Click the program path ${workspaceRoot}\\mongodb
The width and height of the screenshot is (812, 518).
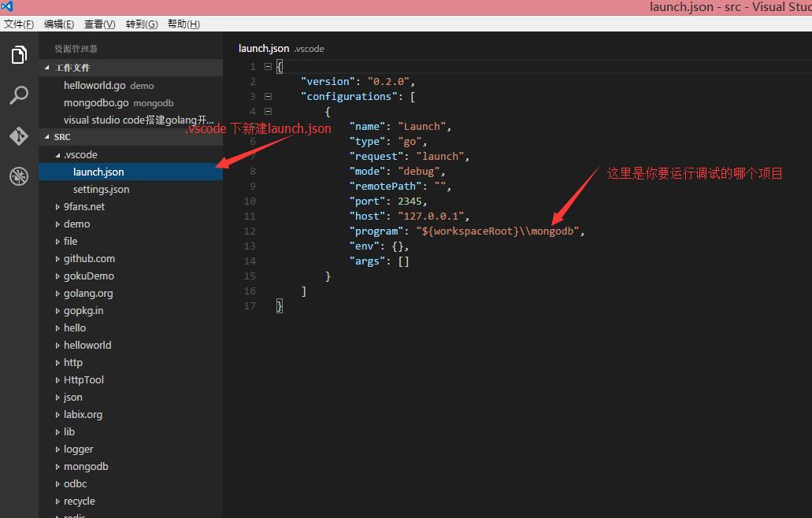pos(498,231)
